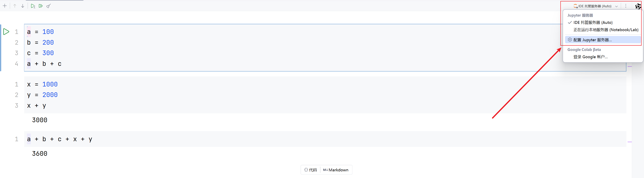This screenshot has width=644, height=178.
Task: Select IDE 托管服务器 (Auto) checked option
Action: click(593, 22)
